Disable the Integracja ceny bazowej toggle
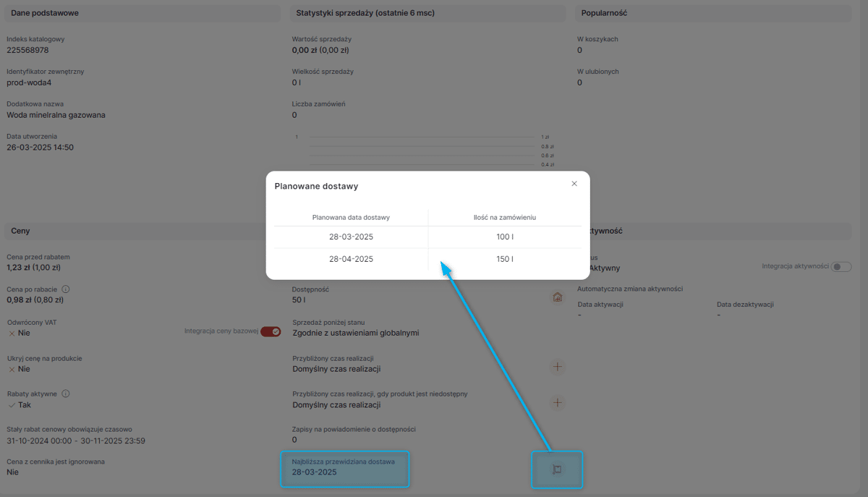Image resolution: width=868 pixels, height=497 pixels. [x=271, y=331]
